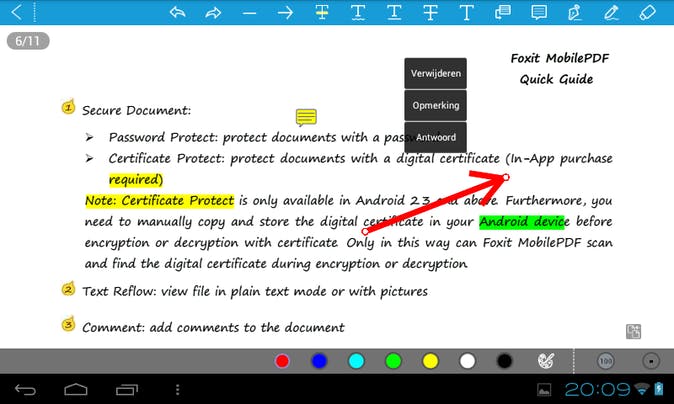Open the custom color palette
Image resolution: width=674 pixels, height=404 pixels.
tap(546, 361)
